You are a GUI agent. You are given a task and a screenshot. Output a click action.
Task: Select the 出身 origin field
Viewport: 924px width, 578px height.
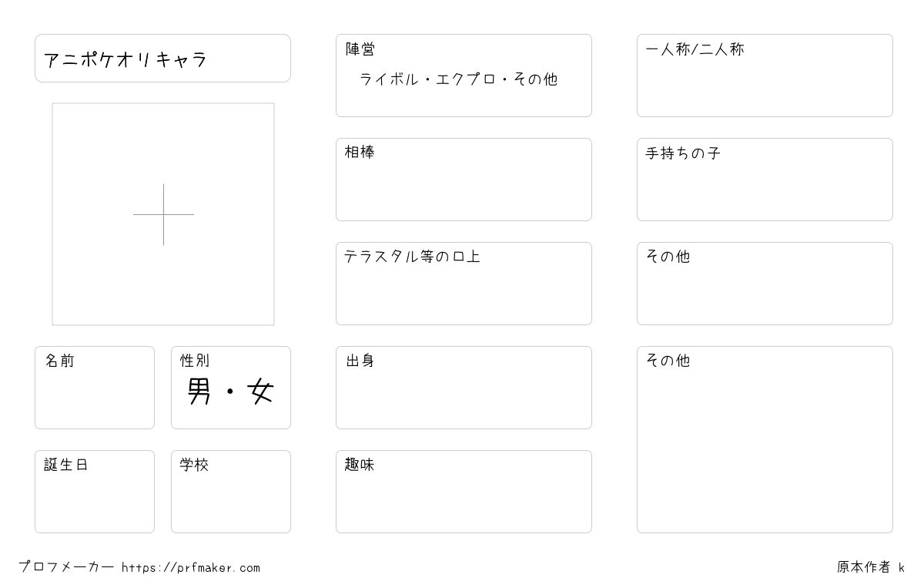coord(464,388)
